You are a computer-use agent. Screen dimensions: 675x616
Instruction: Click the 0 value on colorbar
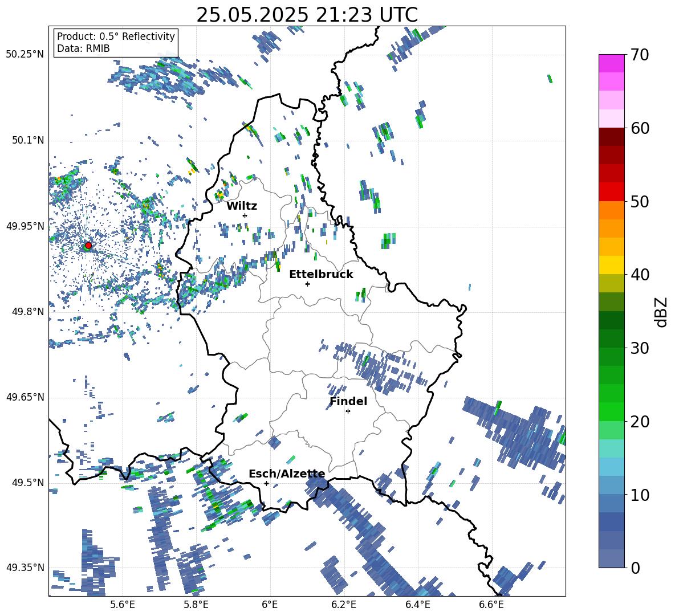635,568
